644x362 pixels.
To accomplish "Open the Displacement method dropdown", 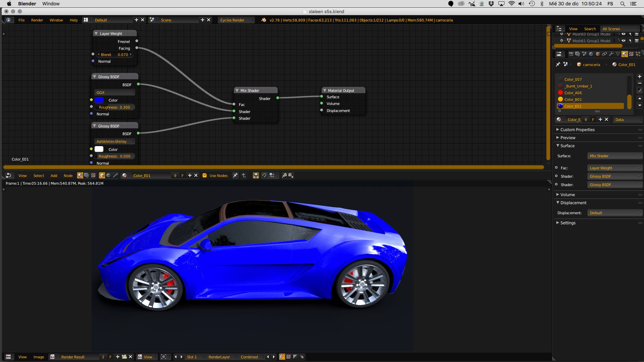I will 614,213.
